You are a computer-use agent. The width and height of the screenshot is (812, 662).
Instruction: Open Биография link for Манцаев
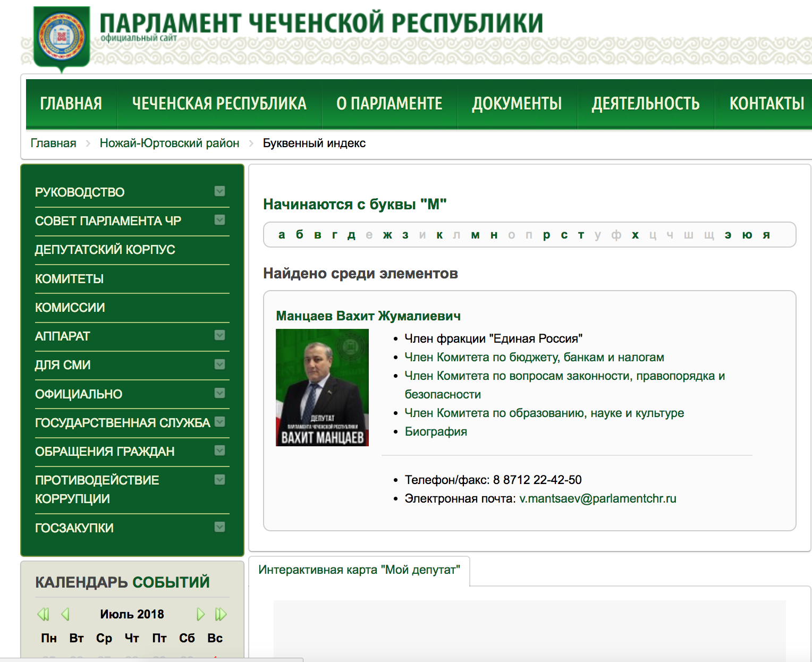[436, 431]
